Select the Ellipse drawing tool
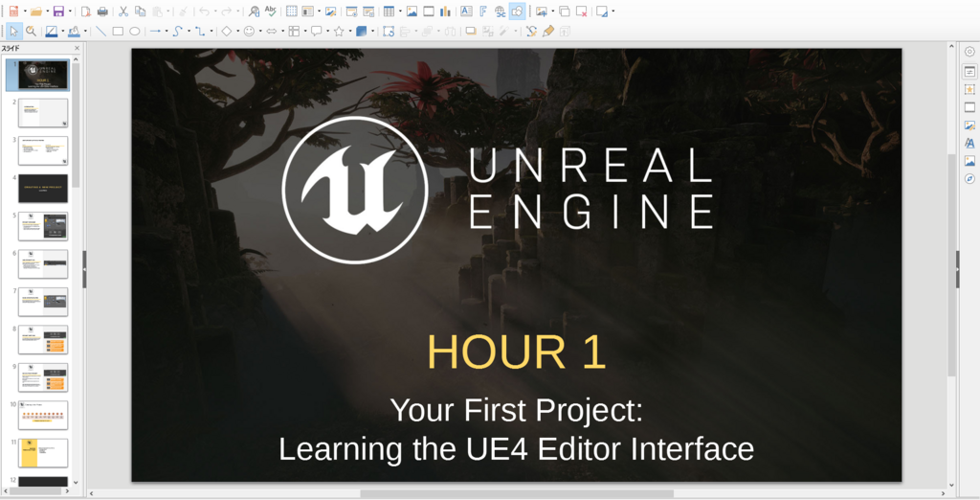Image resolution: width=980 pixels, height=500 pixels. tap(134, 32)
